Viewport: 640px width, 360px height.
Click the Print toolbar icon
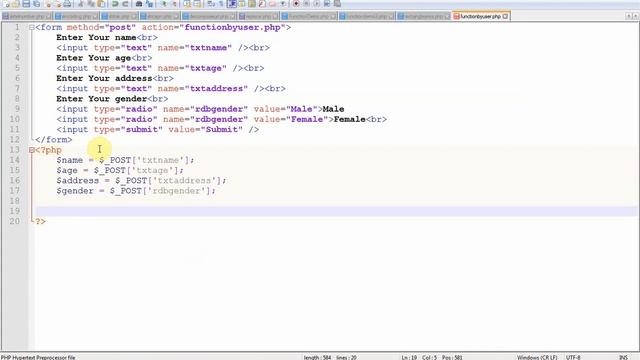tap(67, 4)
